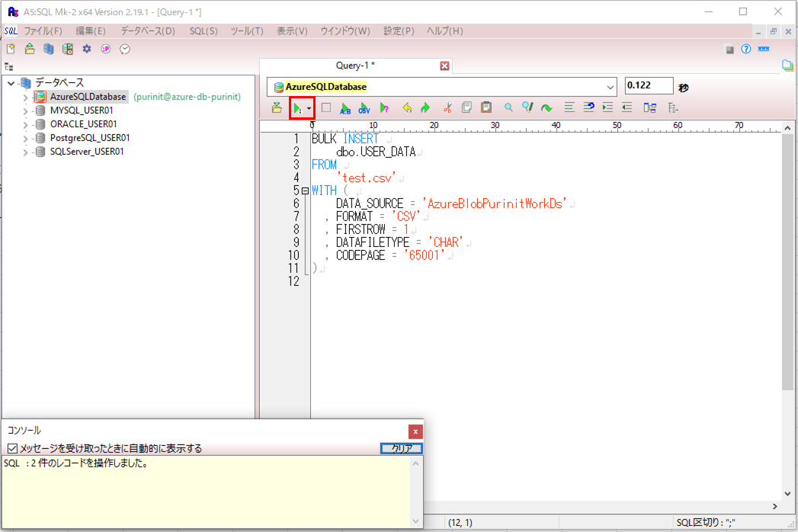Close the コンソール panel with red X

[x=415, y=431]
